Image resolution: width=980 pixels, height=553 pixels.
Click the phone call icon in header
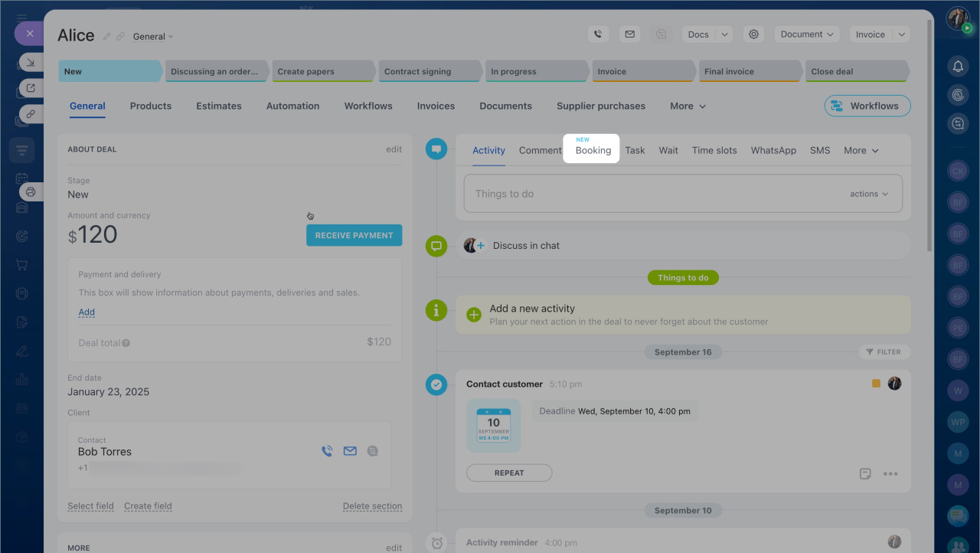tap(598, 34)
